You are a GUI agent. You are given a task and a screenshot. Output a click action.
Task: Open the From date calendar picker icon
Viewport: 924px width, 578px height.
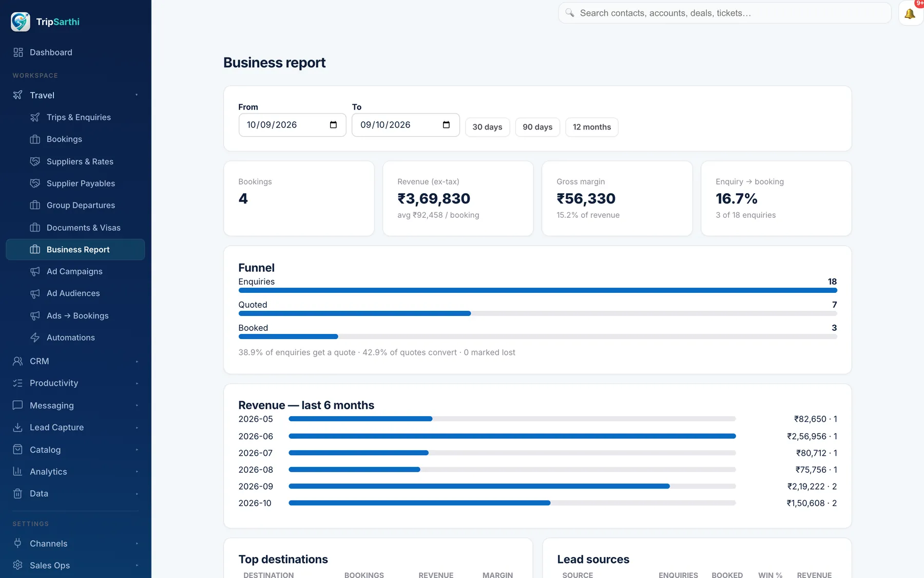point(333,125)
